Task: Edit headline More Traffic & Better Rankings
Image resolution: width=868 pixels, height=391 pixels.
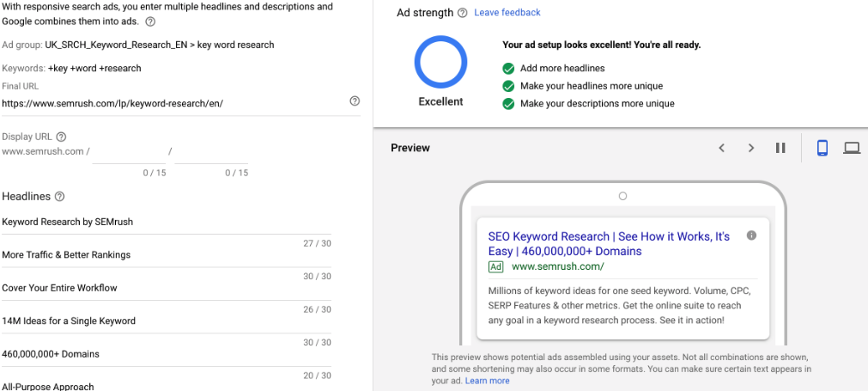Action: click(x=167, y=255)
